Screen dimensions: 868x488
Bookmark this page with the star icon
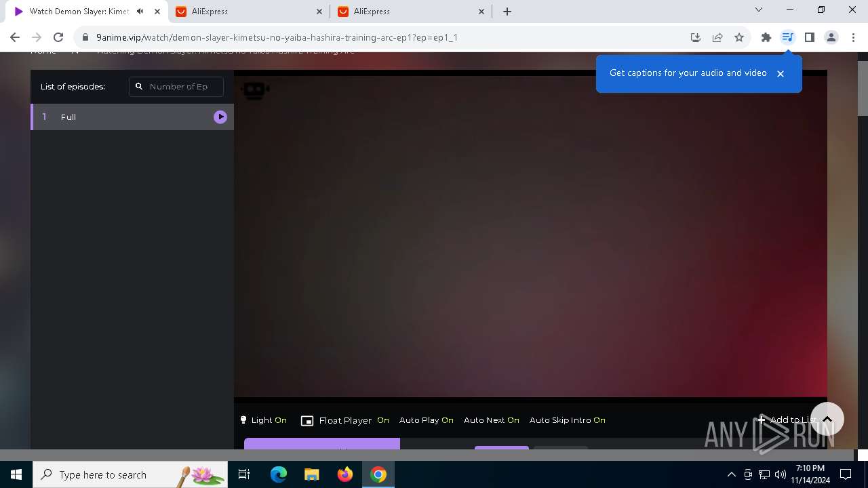coord(739,37)
